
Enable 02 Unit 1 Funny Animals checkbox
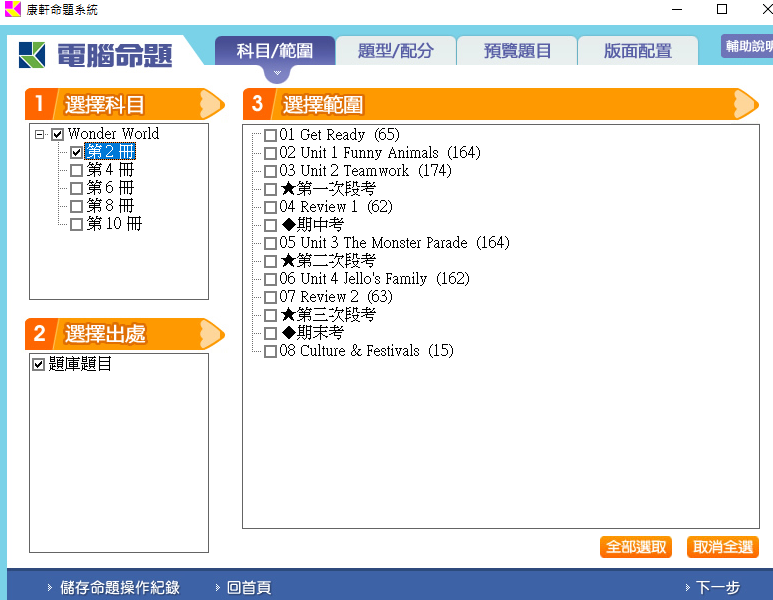pos(270,153)
